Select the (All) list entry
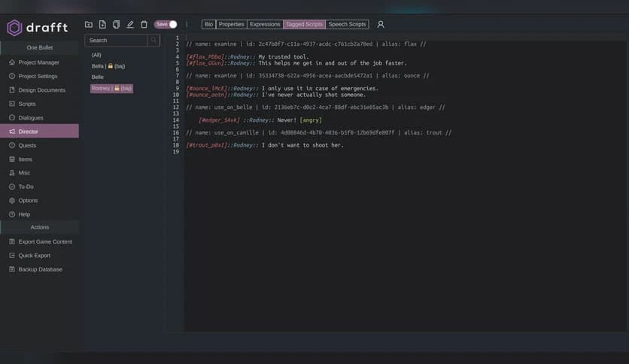Viewport: 629px width, 364px height. [x=96, y=55]
